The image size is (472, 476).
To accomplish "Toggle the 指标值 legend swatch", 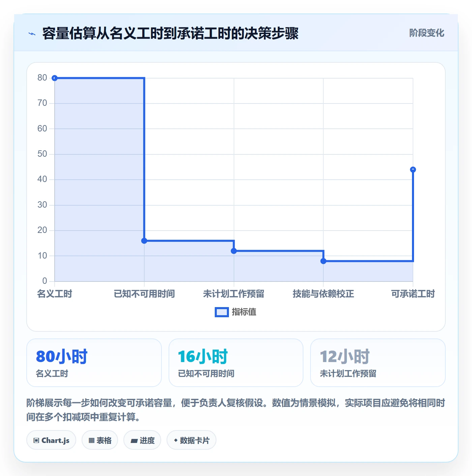I will (222, 312).
